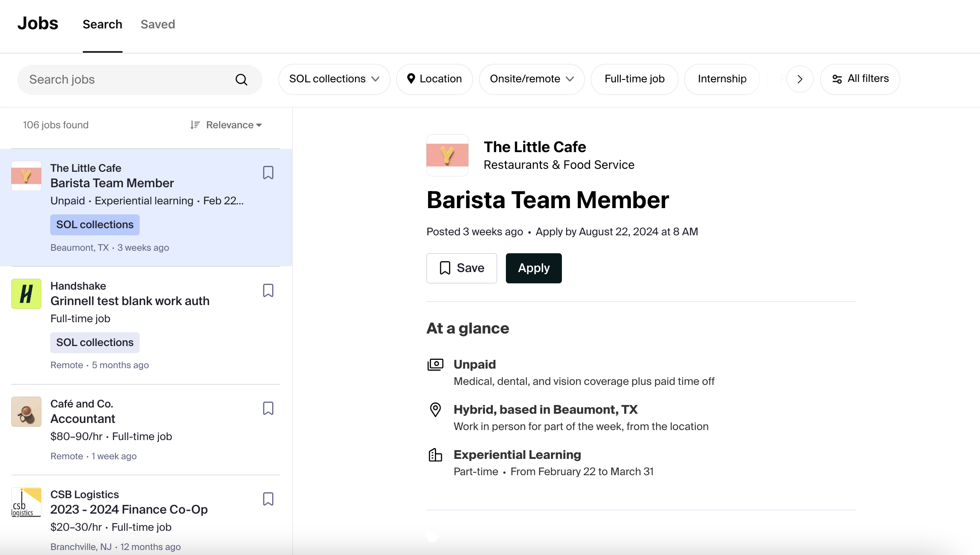Expand the Onsite/remote dropdown

[x=531, y=79]
